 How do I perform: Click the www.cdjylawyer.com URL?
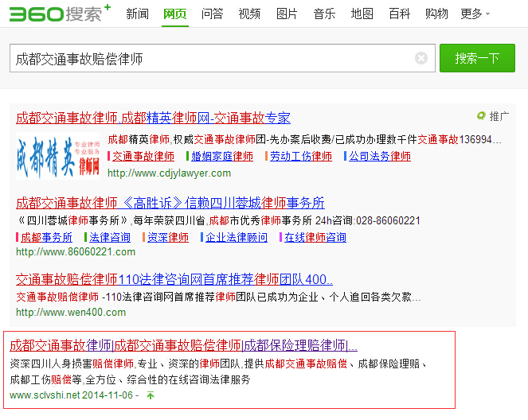[x=169, y=173]
